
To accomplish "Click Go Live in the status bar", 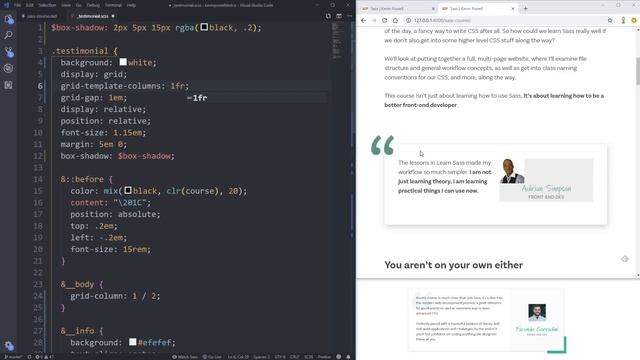I will [212, 357].
